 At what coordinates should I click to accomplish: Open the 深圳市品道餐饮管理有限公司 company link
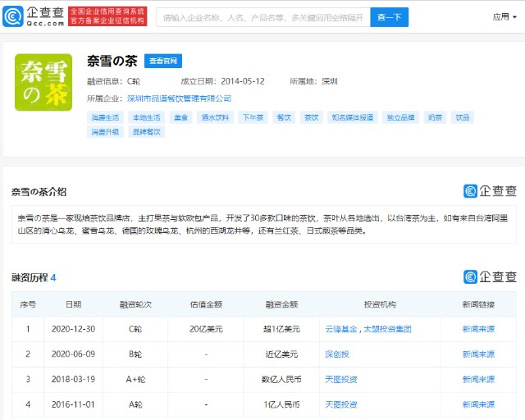pos(179,98)
